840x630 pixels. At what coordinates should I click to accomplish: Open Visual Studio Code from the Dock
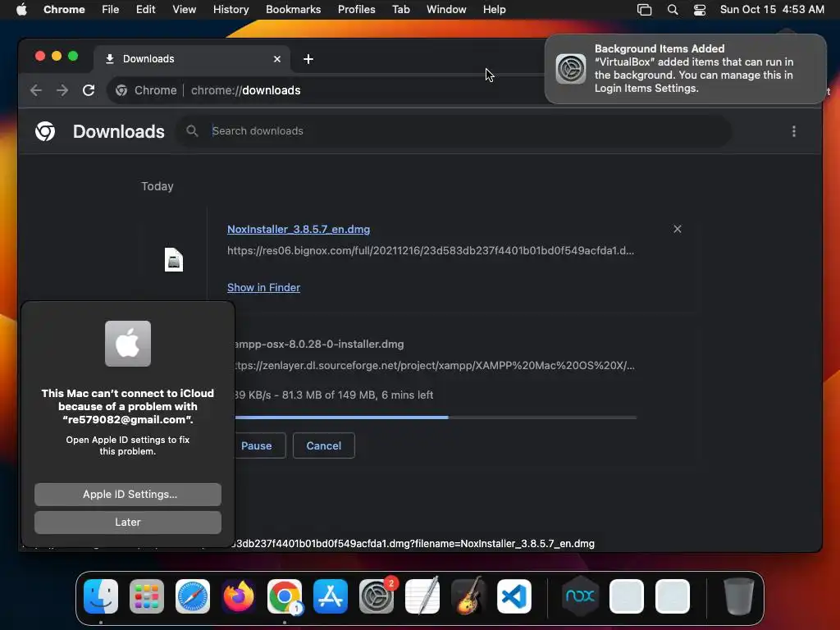tap(514, 596)
